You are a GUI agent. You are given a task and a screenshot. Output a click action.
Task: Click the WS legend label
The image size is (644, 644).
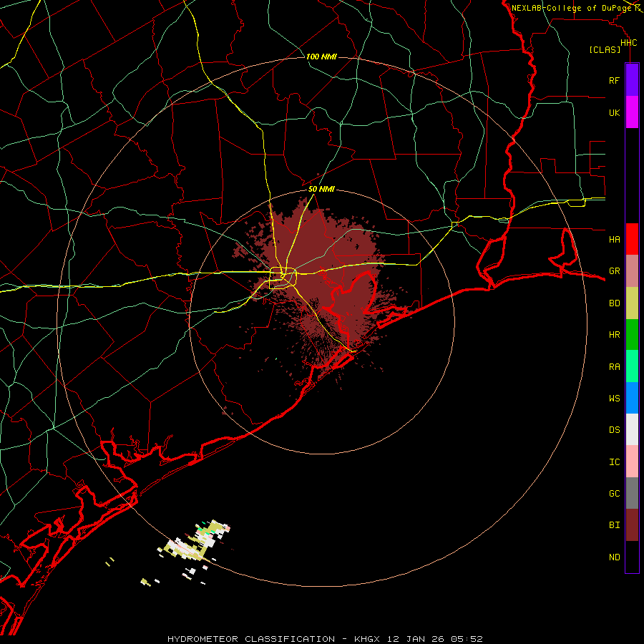[614, 398]
